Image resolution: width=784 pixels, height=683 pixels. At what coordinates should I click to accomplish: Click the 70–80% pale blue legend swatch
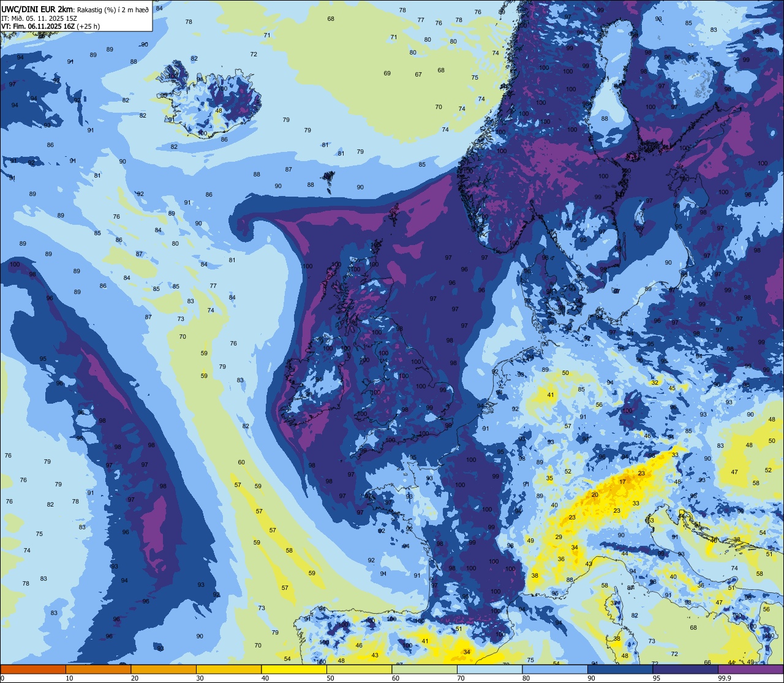(x=489, y=669)
